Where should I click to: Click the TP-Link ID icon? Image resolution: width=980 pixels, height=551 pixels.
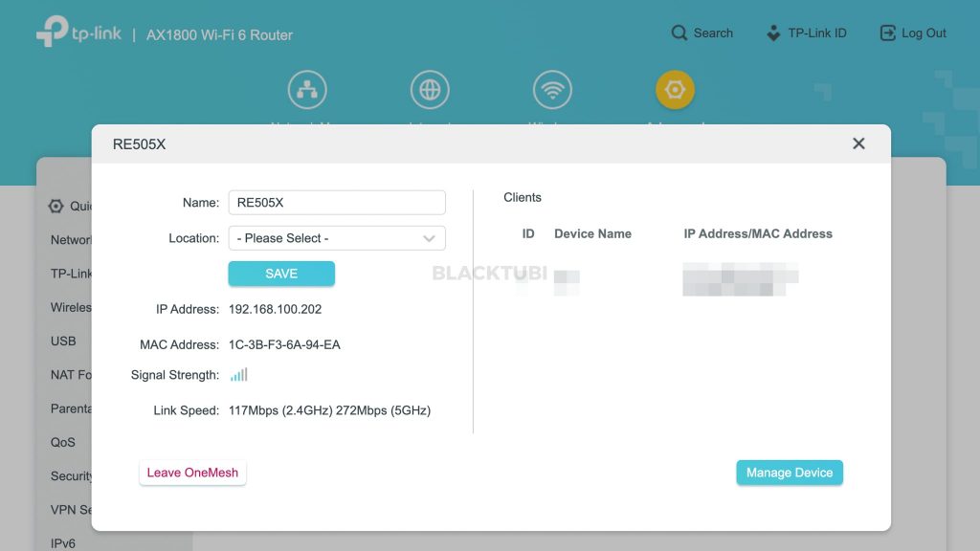(773, 33)
